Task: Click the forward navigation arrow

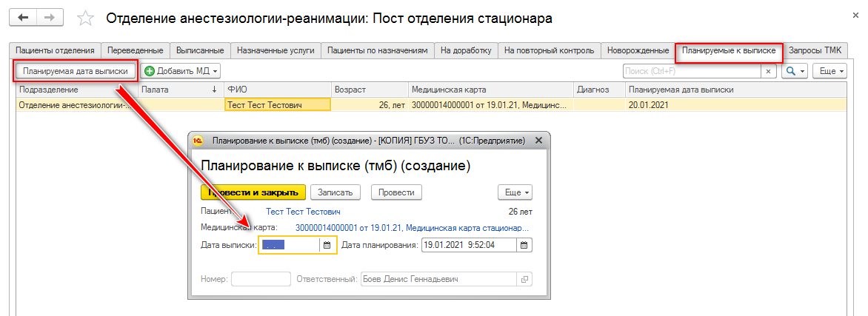Action: click(50, 17)
